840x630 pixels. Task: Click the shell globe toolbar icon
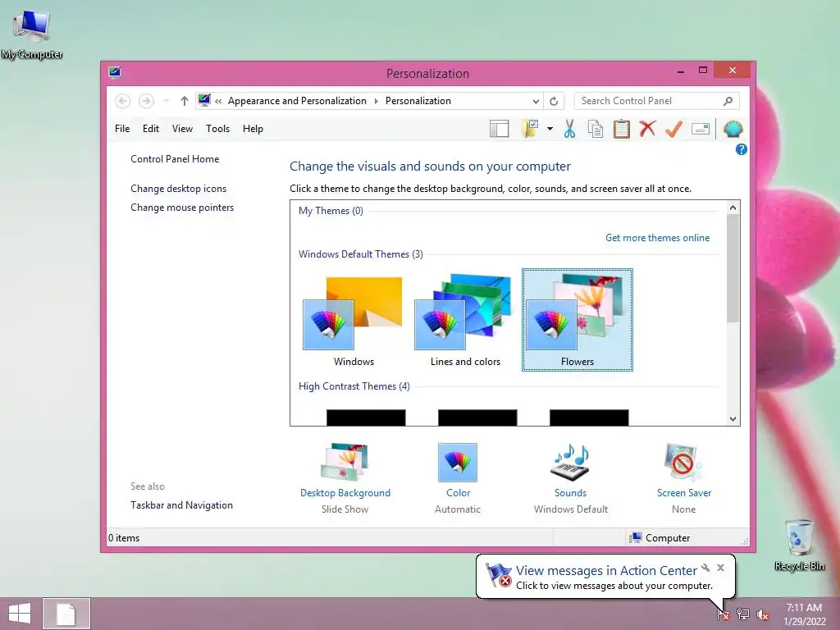pos(733,129)
